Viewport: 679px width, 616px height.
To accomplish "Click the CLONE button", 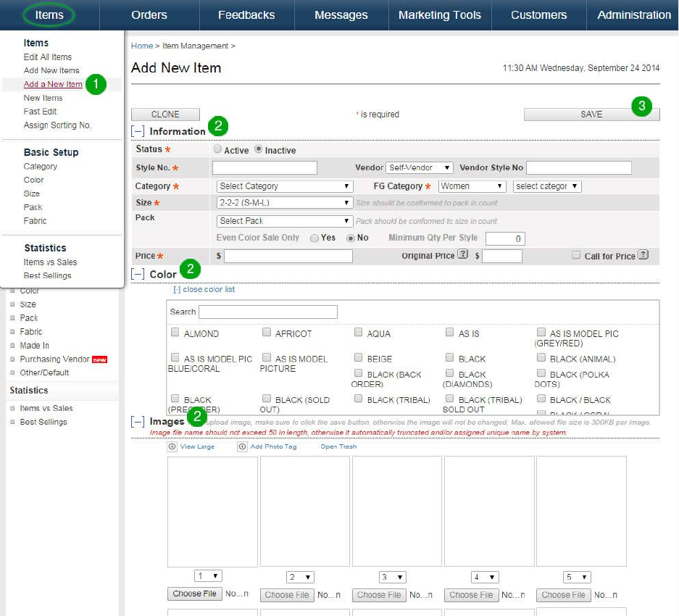I will [x=165, y=115].
